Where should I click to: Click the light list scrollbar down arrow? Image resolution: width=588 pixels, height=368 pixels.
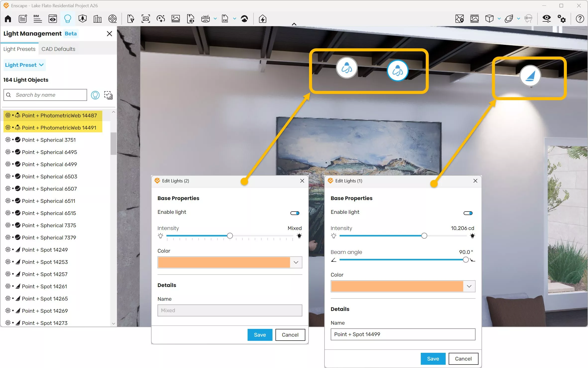(113, 323)
